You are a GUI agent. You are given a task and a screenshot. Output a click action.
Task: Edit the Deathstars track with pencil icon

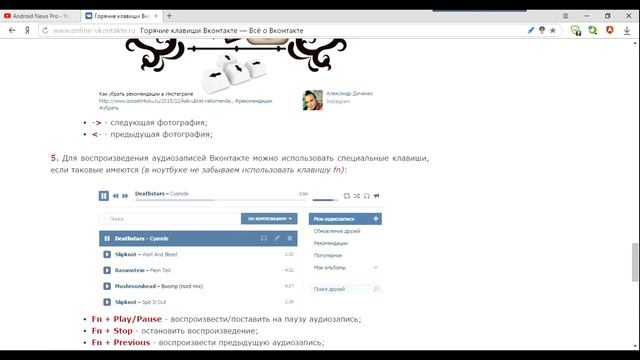[x=277, y=238]
